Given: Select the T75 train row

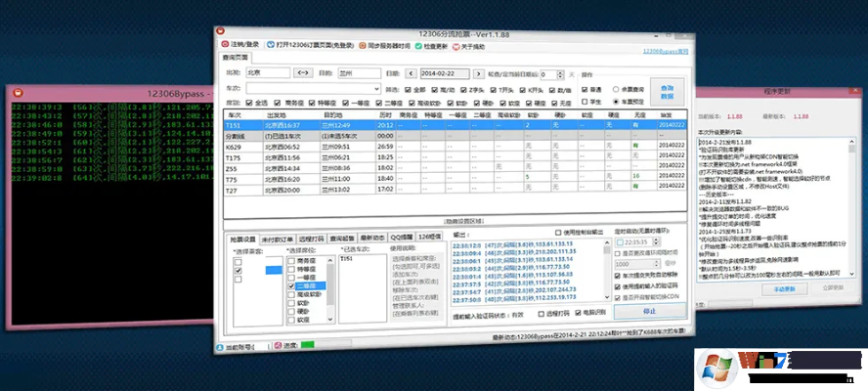Looking at the screenshot, I should point(456,178).
